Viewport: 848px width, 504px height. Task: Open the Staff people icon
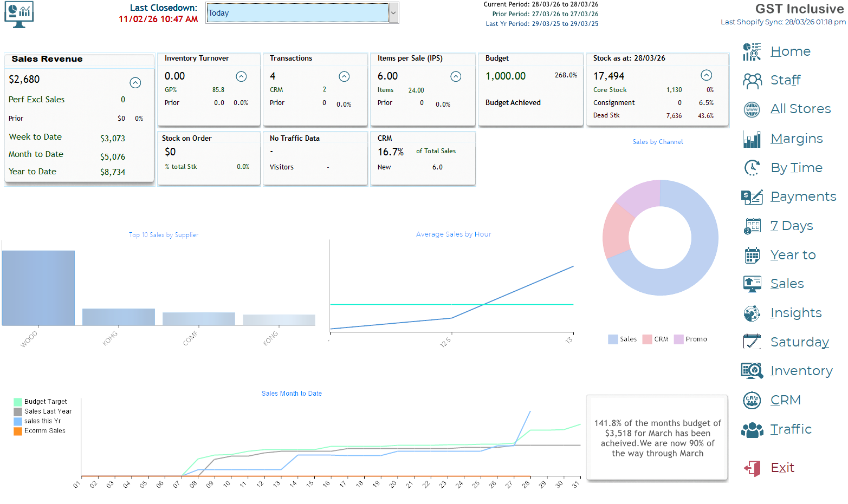[x=752, y=81]
